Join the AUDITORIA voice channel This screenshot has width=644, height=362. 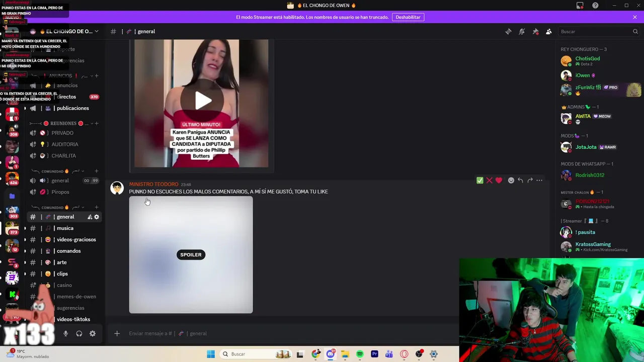pyautogui.click(x=64, y=144)
